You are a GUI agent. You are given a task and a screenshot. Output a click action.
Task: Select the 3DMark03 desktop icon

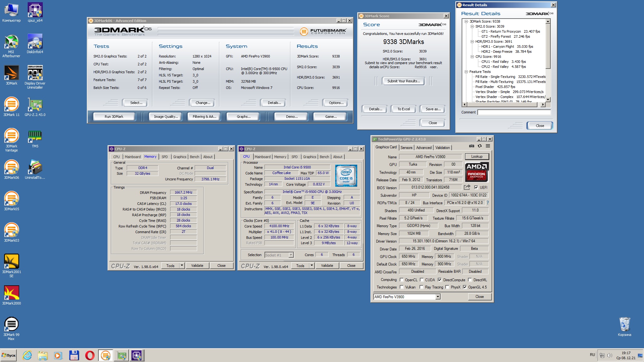click(x=11, y=233)
